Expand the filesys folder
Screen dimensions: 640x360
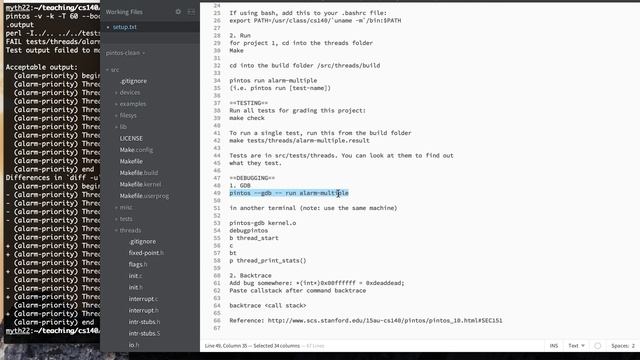[126, 116]
